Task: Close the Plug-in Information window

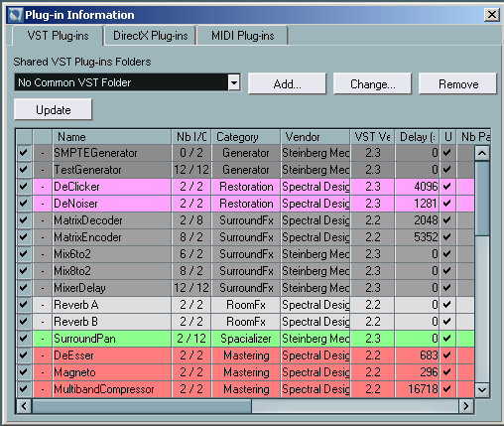Action: click(x=492, y=15)
